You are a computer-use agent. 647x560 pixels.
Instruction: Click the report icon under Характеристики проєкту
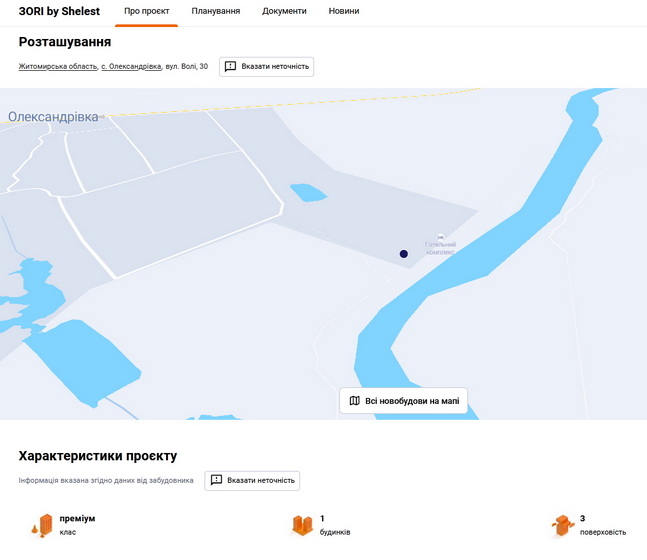[x=216, y=480]
